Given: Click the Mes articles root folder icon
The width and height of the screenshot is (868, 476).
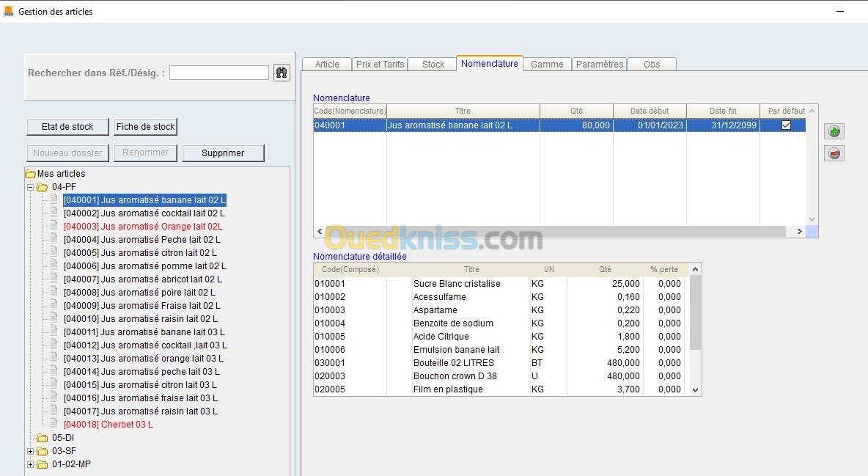Looking at the screenshot, I should [30, 174].
